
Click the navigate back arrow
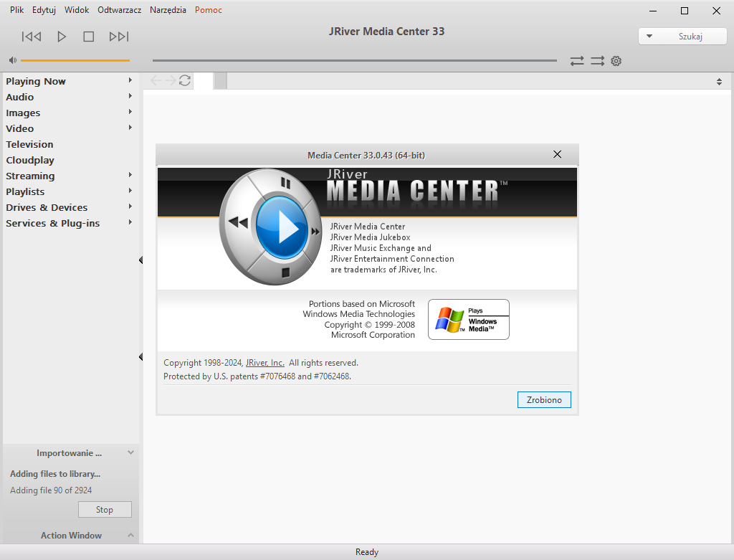click(156, 80)
